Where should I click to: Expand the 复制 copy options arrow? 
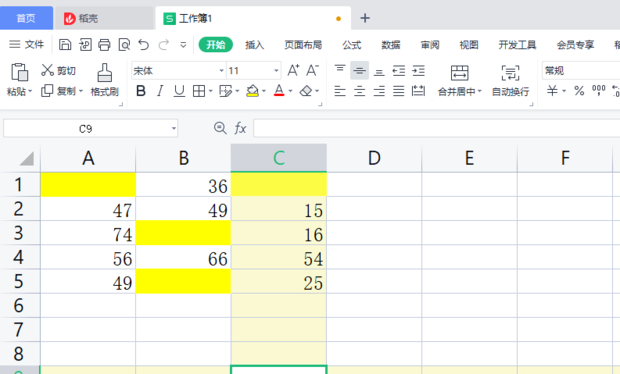coord(81,91)
